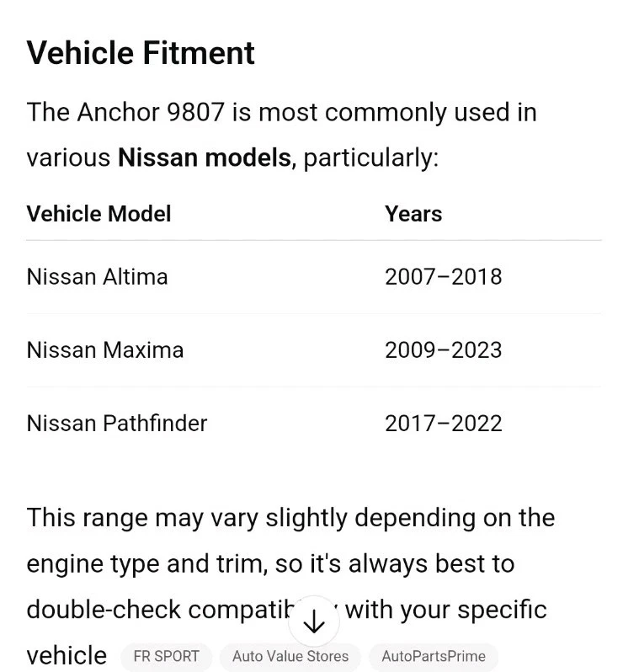The image size is (623, 672).
Task: Click the bold Nissan models text
Action: click(x=204, y=157)
